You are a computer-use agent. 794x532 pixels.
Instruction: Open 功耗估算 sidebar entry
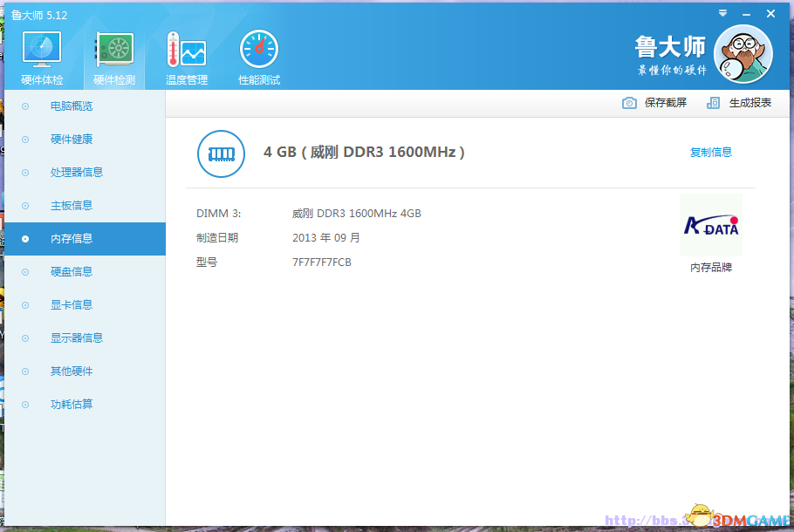pos(85,405)
